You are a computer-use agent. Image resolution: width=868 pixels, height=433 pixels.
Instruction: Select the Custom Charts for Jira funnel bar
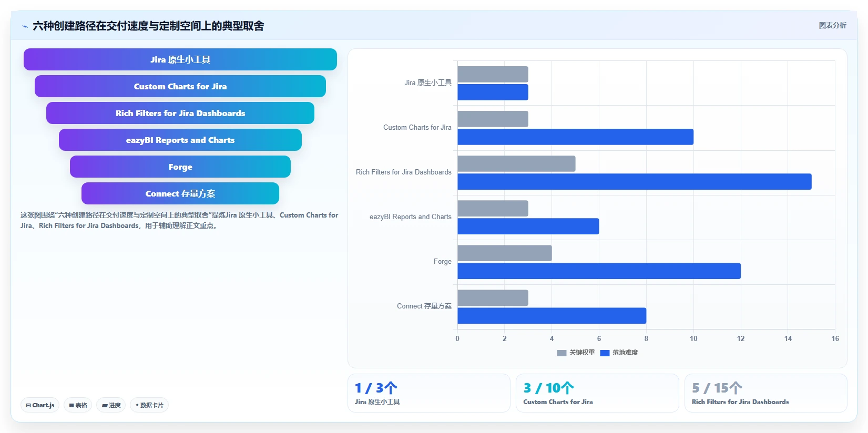coord(180,86)
